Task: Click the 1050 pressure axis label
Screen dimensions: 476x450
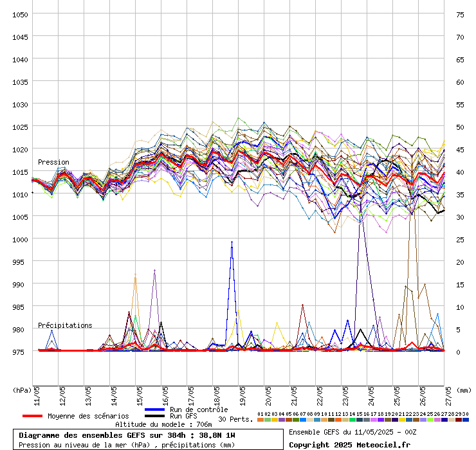Action: [x=20, y=15]
